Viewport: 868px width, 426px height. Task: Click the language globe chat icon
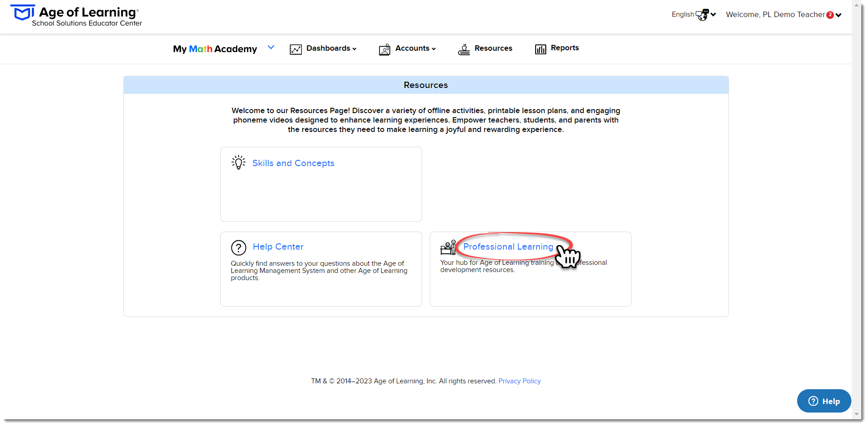[702, 15]
